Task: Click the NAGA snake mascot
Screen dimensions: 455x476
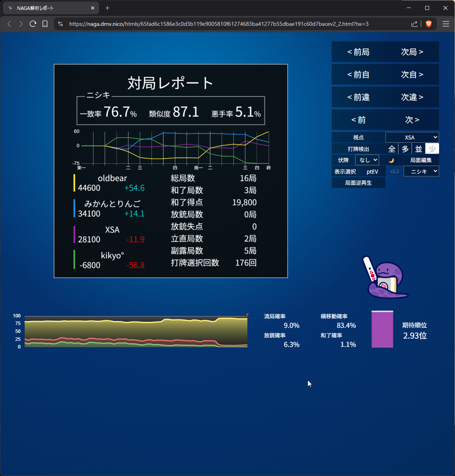Action: [385, 278]
